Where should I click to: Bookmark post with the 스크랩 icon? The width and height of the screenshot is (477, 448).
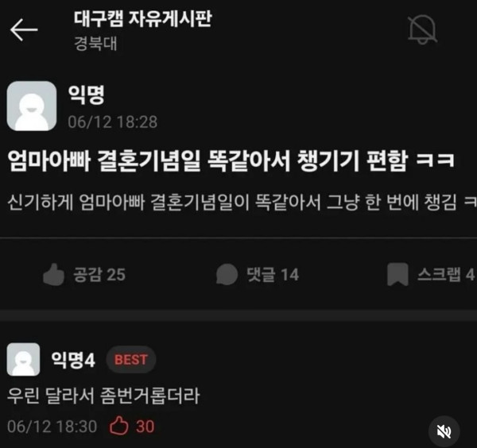pos(397,275)
